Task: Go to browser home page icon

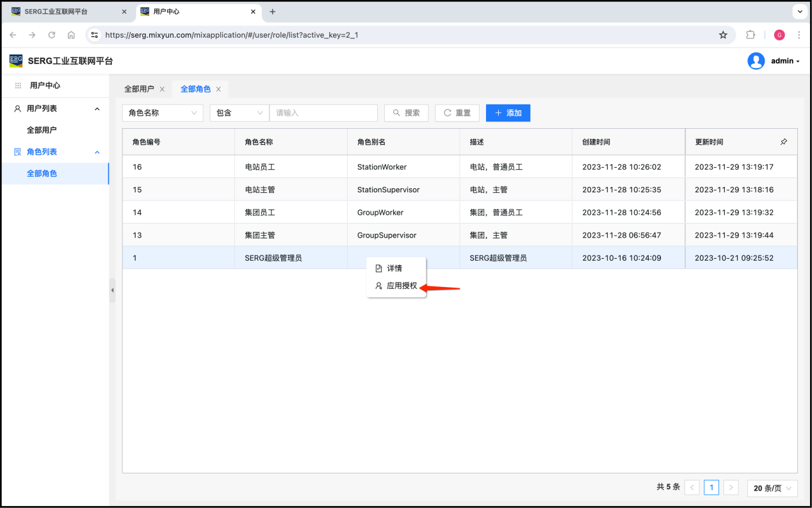Action: coord(71,35)
